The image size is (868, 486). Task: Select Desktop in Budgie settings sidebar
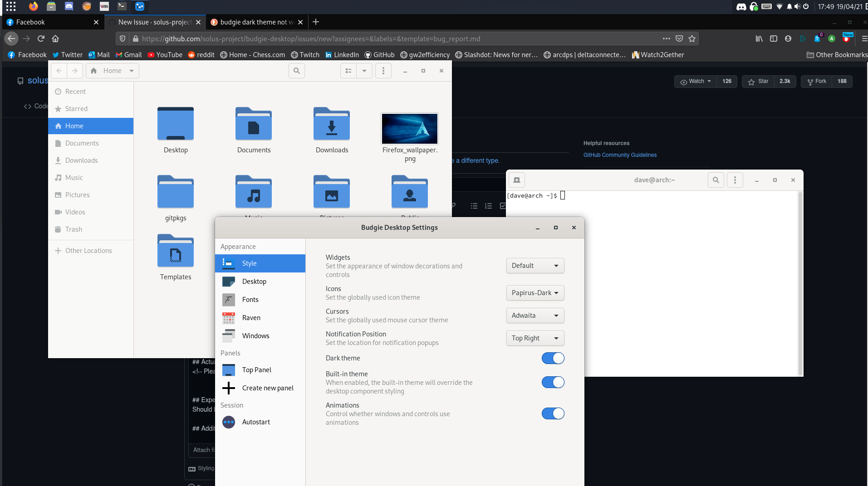(x=260, y=282)
